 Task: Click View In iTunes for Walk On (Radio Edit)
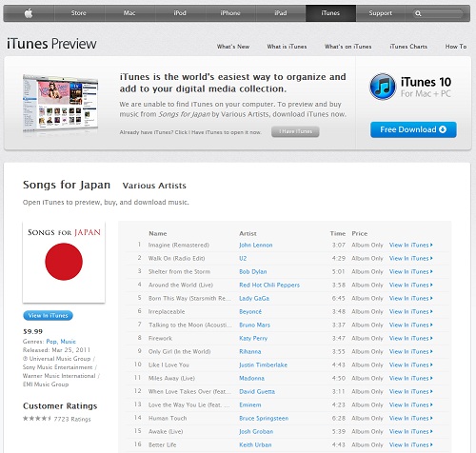(411, 259)
